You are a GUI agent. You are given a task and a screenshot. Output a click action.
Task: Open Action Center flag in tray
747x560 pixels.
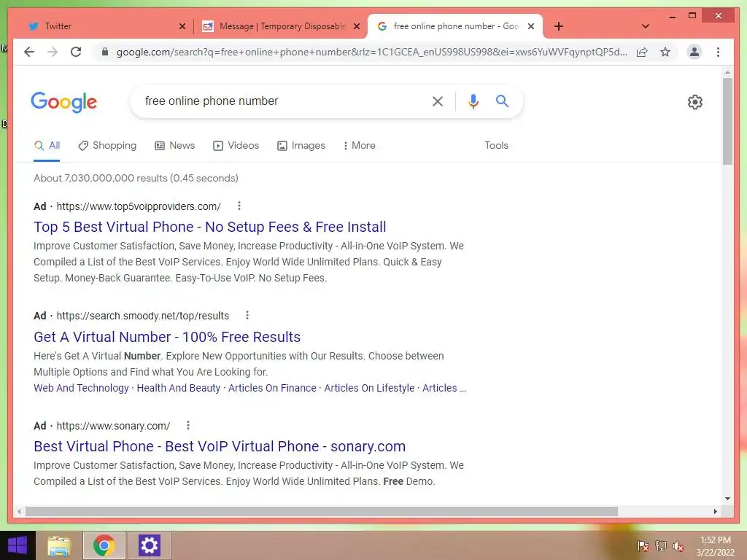click(643, 546)
